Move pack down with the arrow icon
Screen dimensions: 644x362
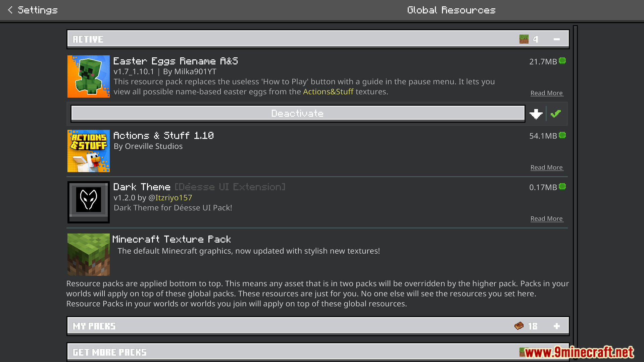[536, 114]
